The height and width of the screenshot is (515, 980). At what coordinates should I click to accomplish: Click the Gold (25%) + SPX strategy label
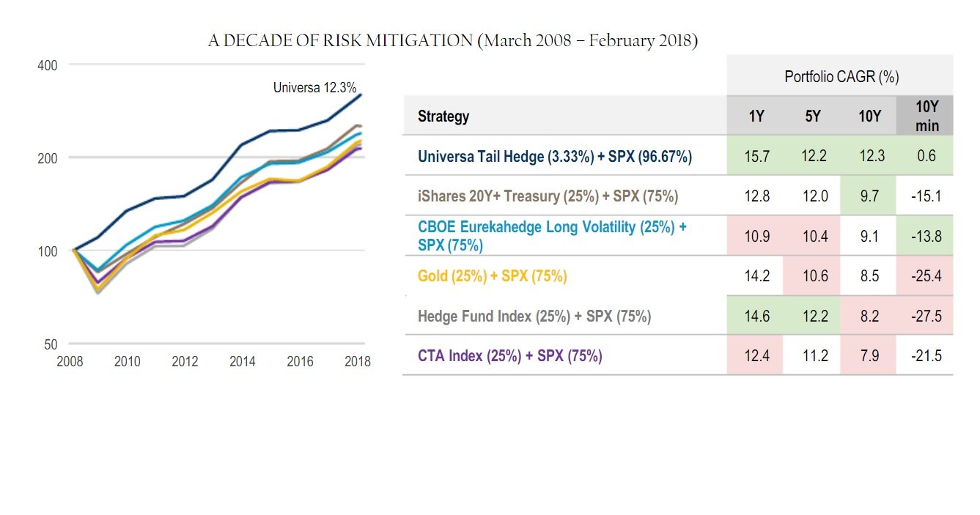pos(492,276)
